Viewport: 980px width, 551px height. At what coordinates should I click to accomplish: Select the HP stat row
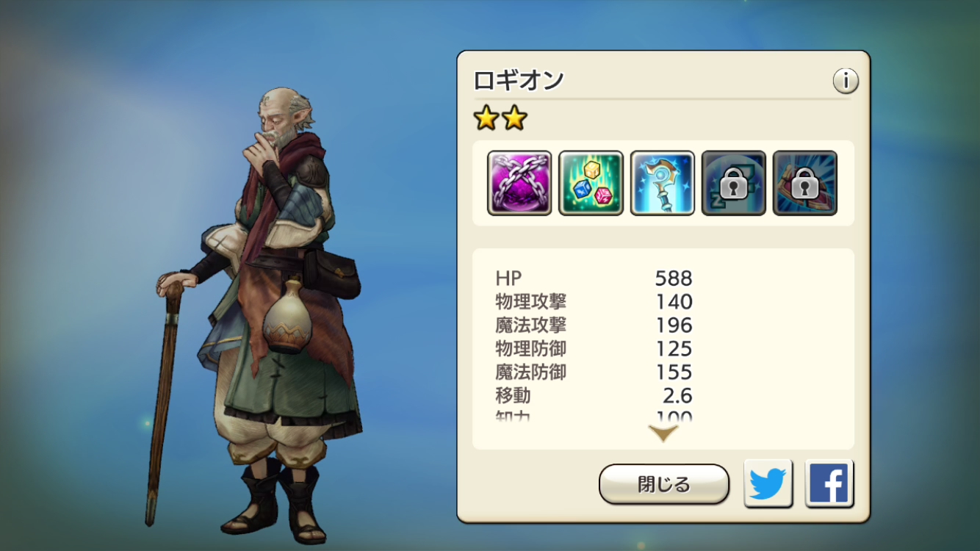(594, 278)
